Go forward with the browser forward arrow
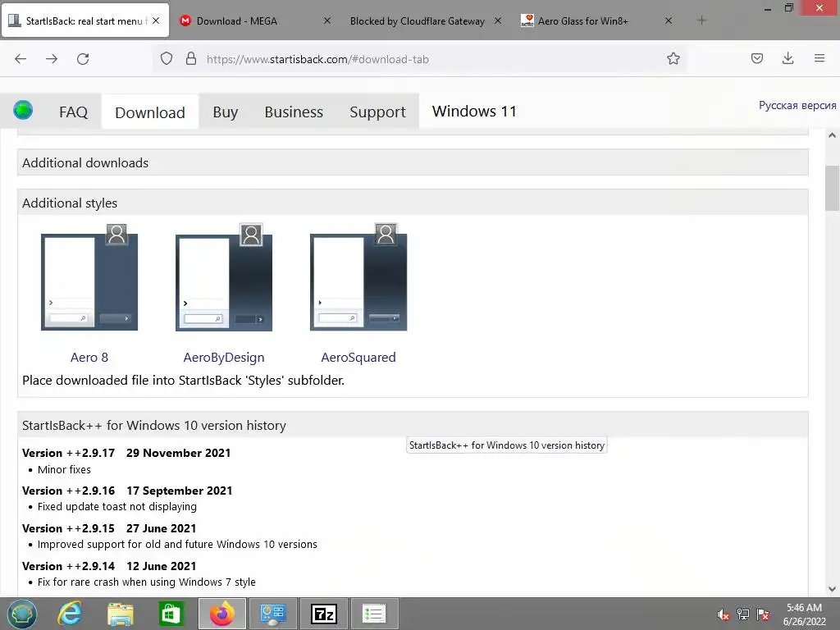 pyautogui.click(x=52, y=59)
